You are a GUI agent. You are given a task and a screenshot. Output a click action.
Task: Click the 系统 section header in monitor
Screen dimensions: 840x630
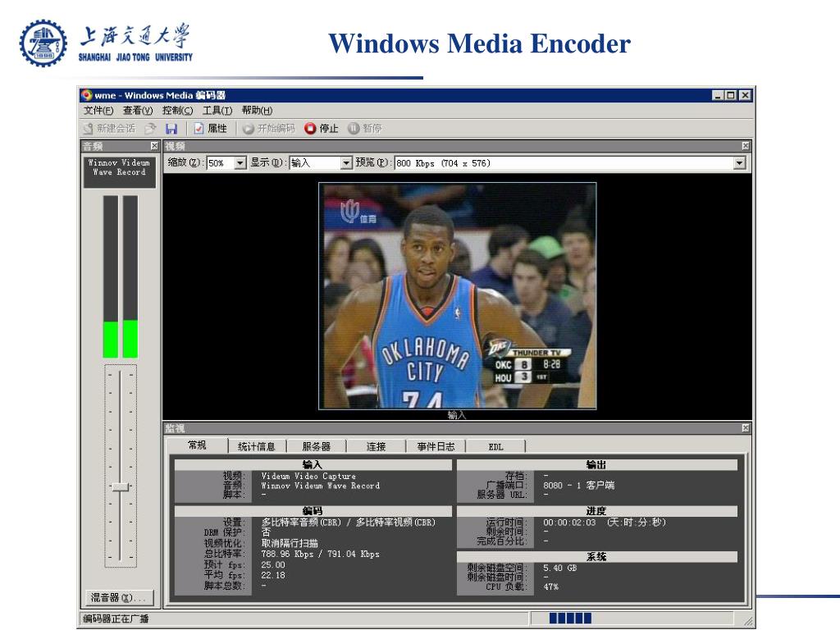tap(596, 557)
